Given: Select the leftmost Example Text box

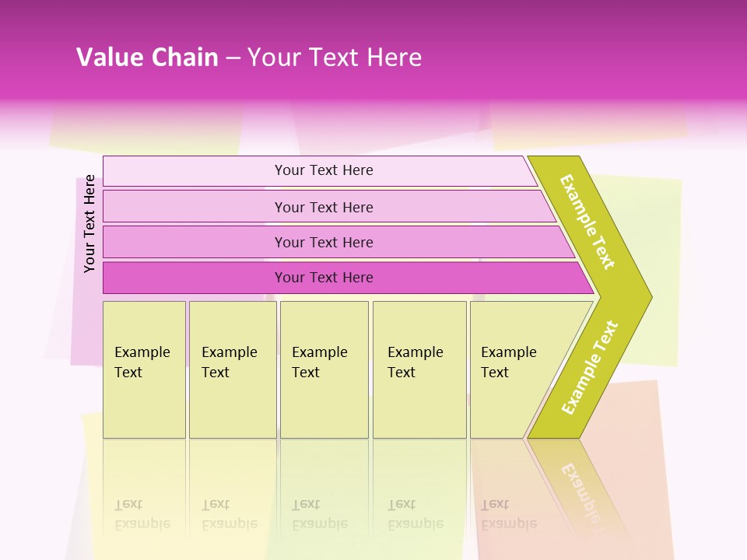Looking at the screenshot, I should click(144, 369).
